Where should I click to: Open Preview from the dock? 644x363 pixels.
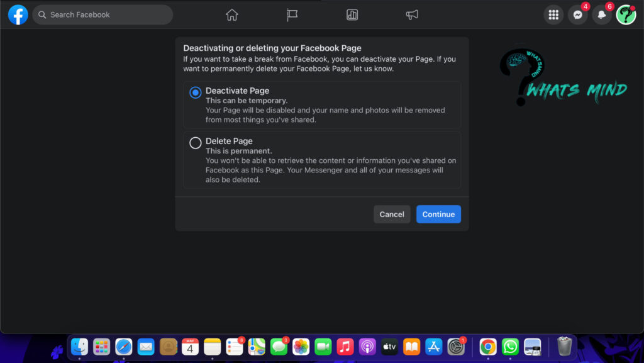tap(532, 347)
